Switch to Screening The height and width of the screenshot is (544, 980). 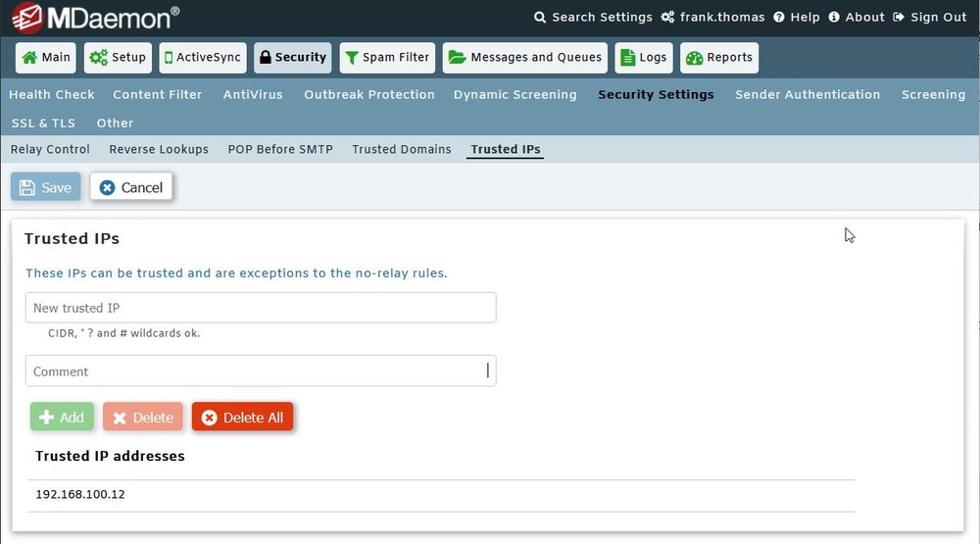pyautogui.click(x=933, y=94)
